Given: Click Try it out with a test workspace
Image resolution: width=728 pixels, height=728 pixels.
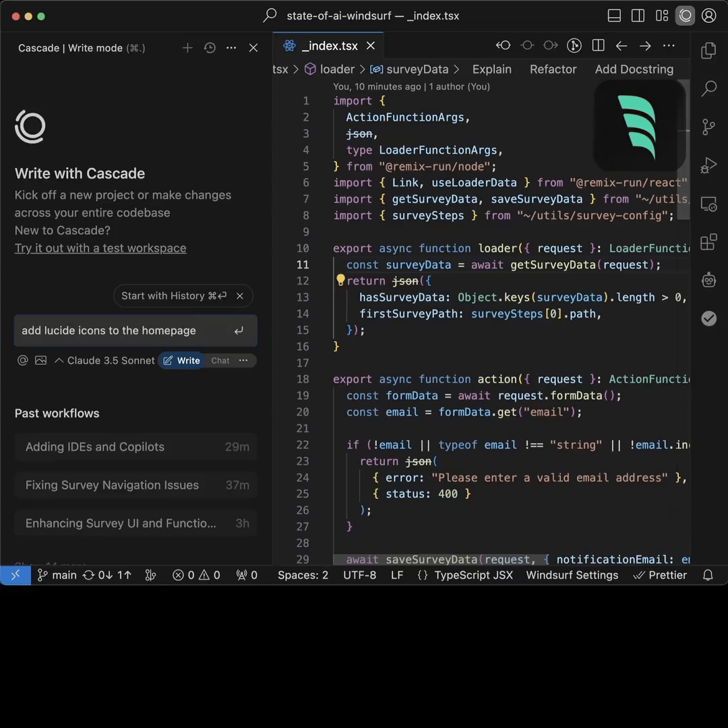Looking at the screenshot, I should [x=100, y=248].
